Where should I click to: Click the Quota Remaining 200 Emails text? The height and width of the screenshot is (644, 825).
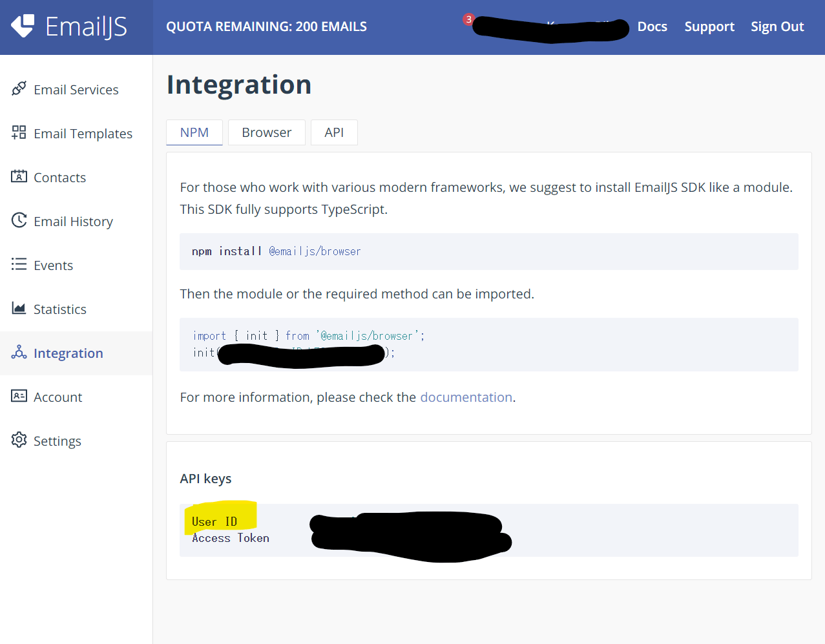point(266,26)
